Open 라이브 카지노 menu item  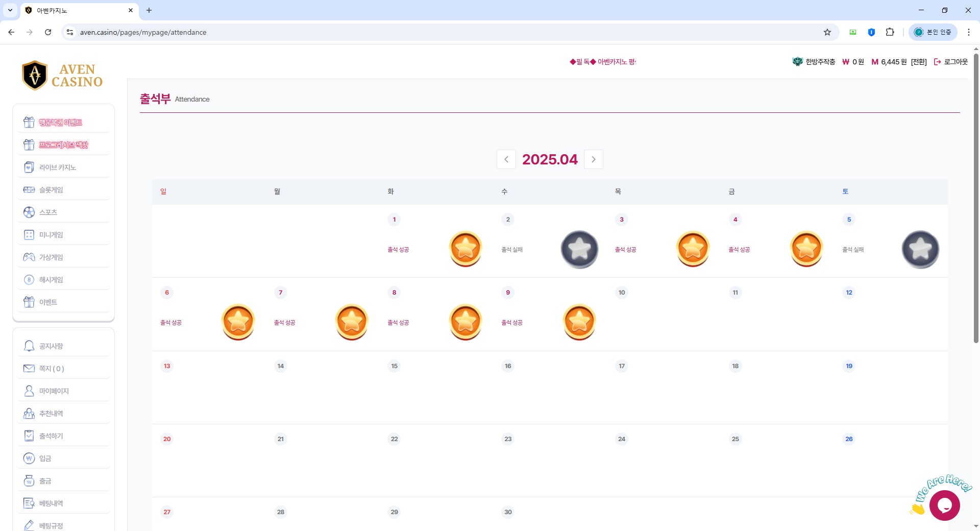pos(58,167)
